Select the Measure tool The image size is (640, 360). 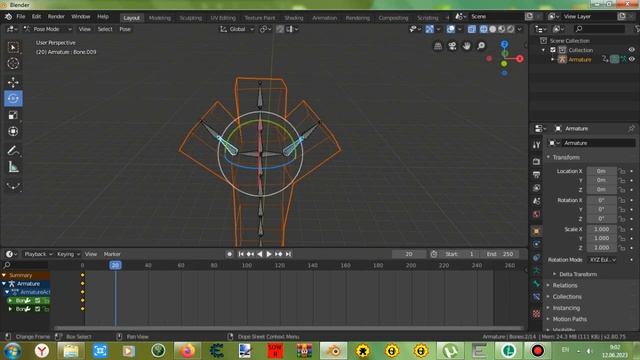point(13,167)
